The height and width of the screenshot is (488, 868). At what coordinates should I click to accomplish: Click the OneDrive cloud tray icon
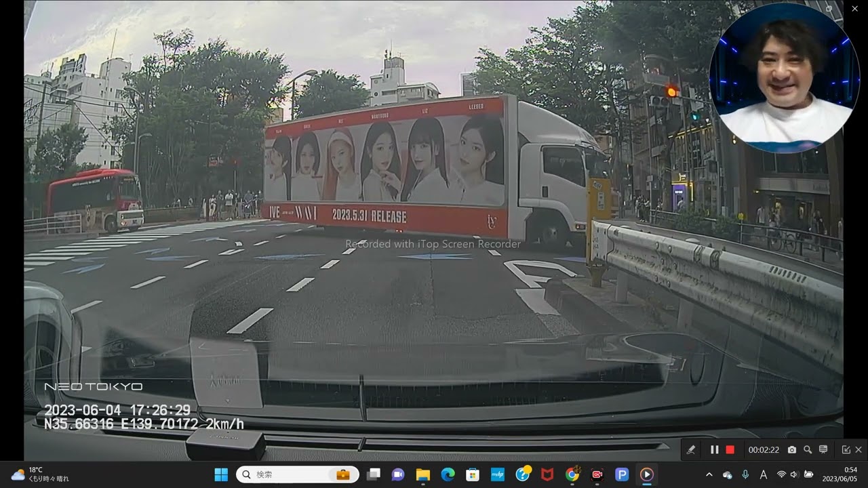728,474
